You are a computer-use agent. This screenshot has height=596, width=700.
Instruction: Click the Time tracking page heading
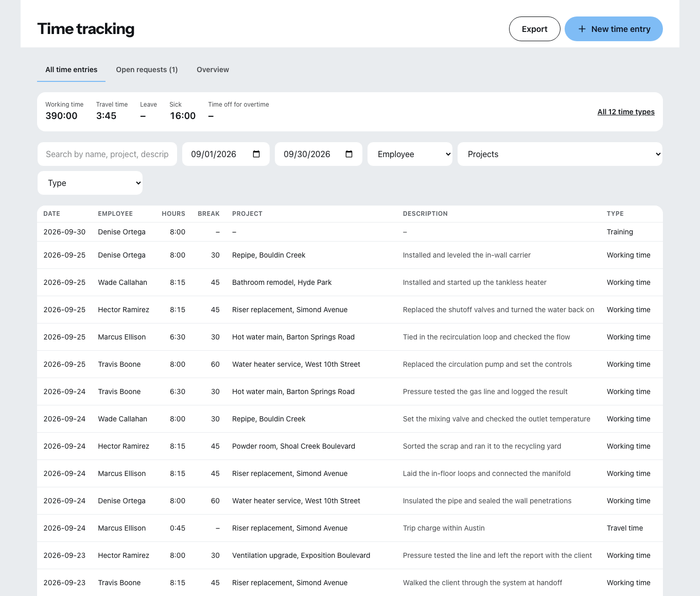(x=86, y=29)
